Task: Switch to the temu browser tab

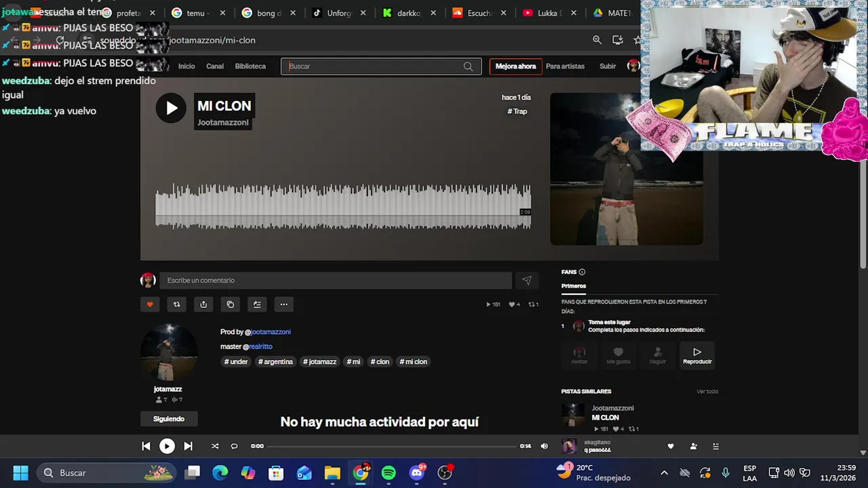Action: (x=198, y=13)
